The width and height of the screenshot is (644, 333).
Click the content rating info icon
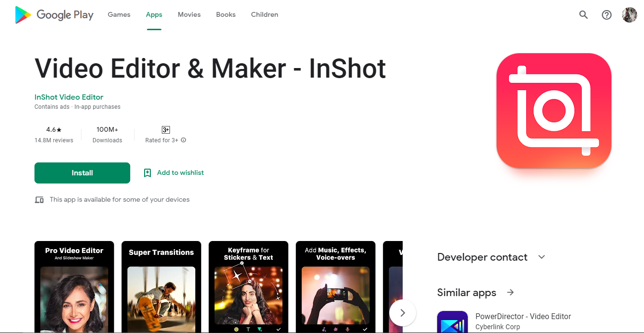point(183,140)
